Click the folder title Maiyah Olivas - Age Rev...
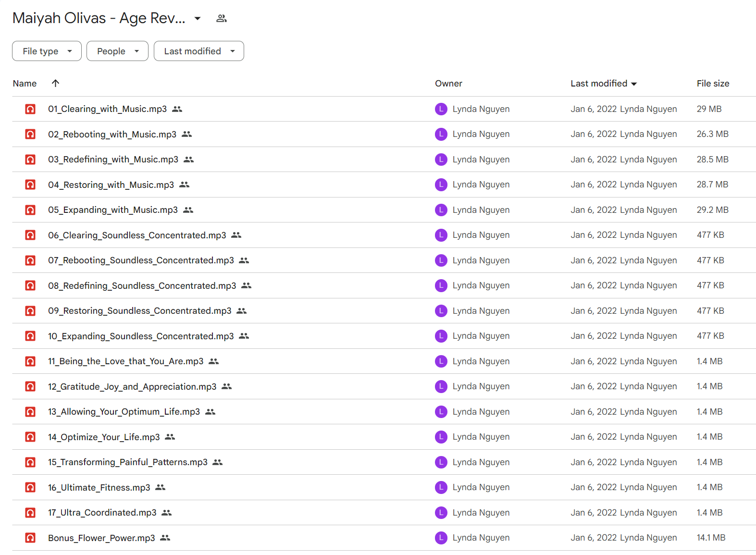Viewport: 756px width, 555px height. click(x=99, y=18)
